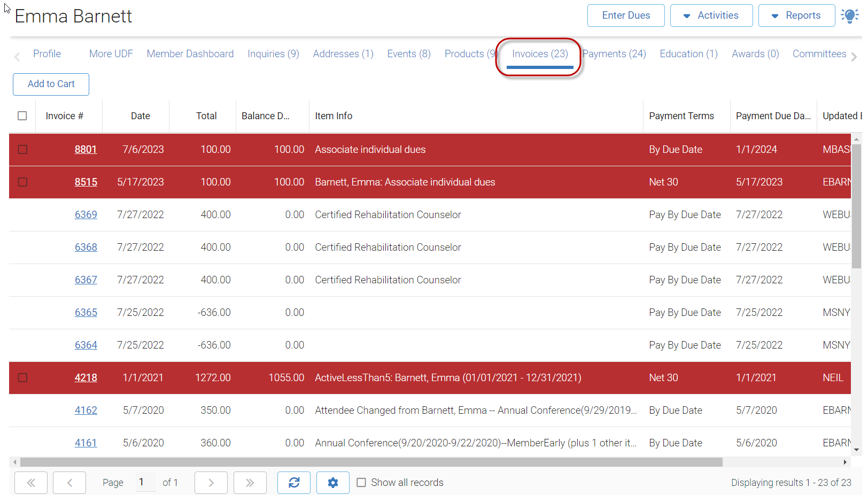
Task: Click the horizontal scrollbar thumb
Action: tap(371, 462)
